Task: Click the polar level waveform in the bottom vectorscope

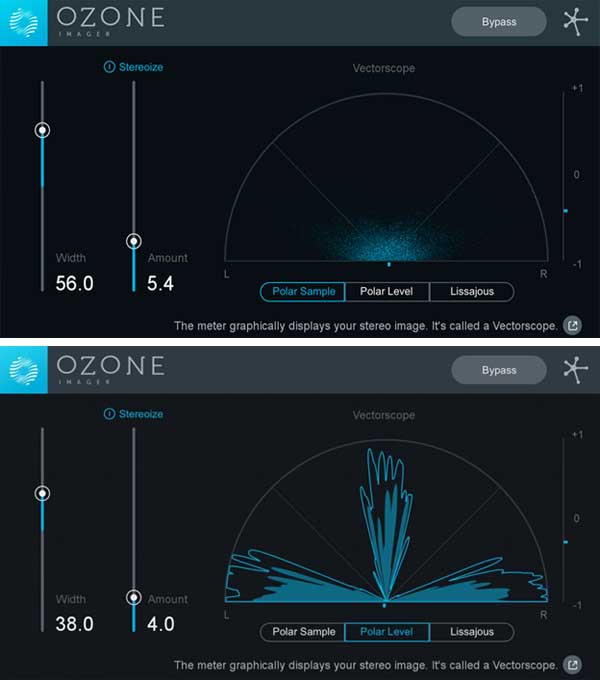Action: coord(386,525)
